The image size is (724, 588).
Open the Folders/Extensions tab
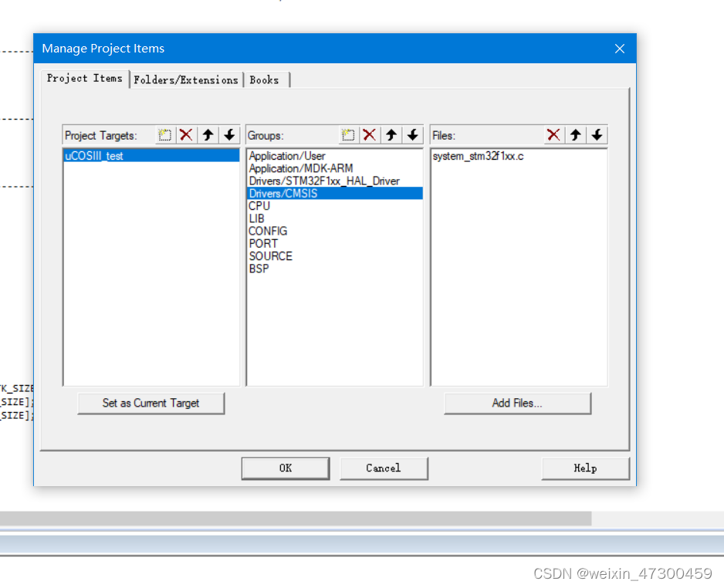click(186, 79)
